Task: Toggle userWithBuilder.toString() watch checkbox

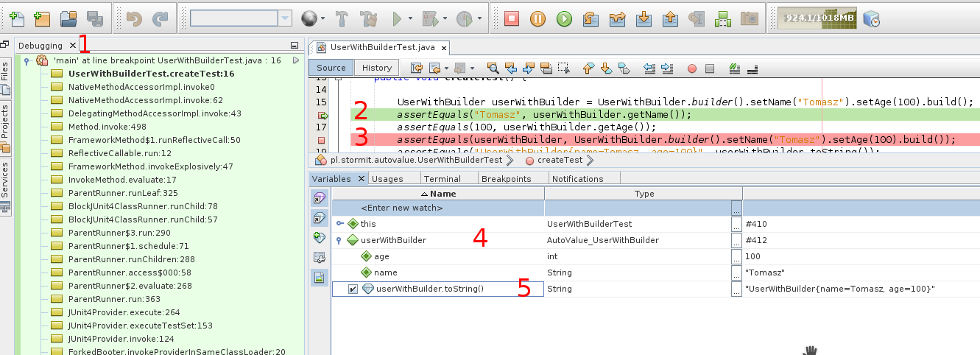Action: tap(353, 289)
